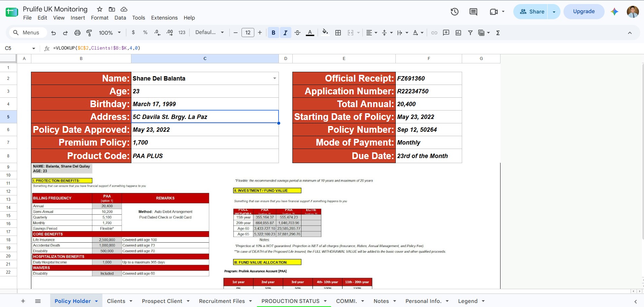This screenshot has height=307, width=644.
Task: Click the print icon in toolbar
Action: 77,33
